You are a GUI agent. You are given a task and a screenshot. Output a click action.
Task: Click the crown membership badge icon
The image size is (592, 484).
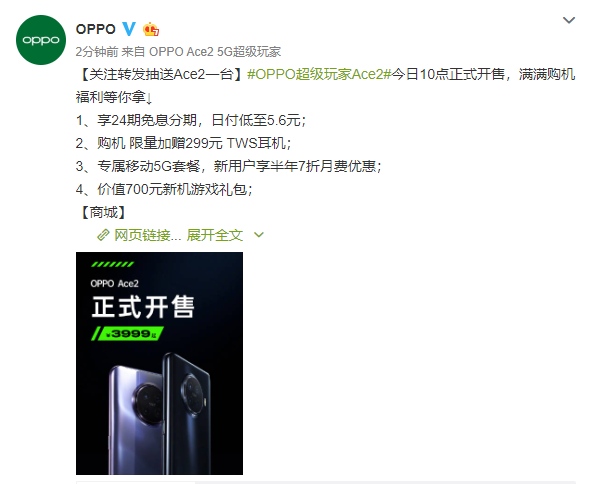tap(151, 29)
